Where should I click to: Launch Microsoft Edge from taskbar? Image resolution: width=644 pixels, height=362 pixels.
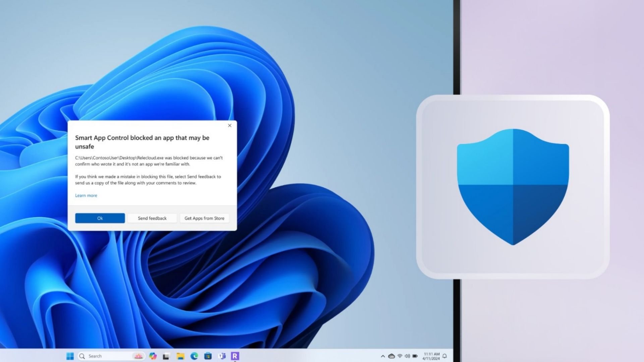click(194, 356)
